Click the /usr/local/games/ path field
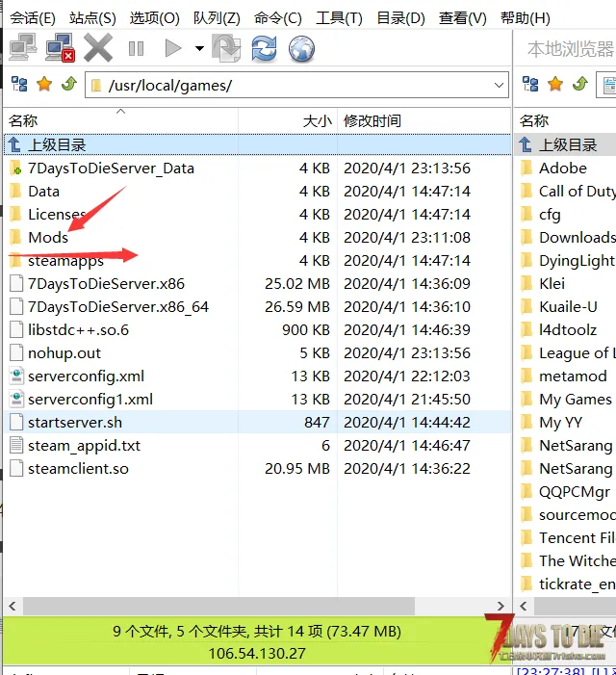The width and height of the screenshot is (616, 675). [x=296, y=86]
